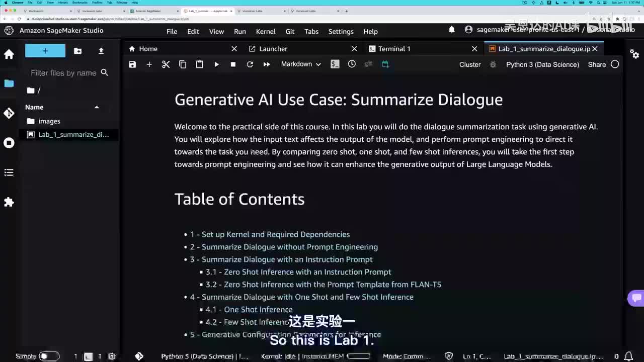Open the Kernel menu

pos(266,31)
